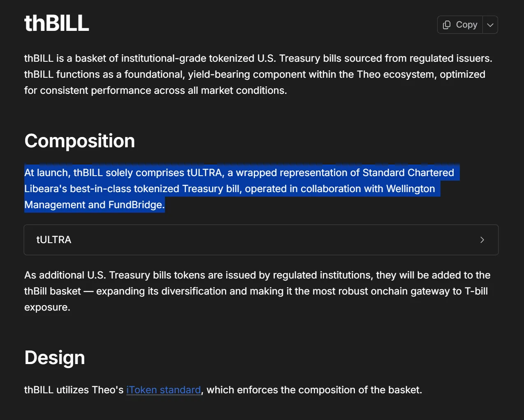Viewport: 524px width, 420px height.
Task: Click the Composition section heading
Action: 79,141
